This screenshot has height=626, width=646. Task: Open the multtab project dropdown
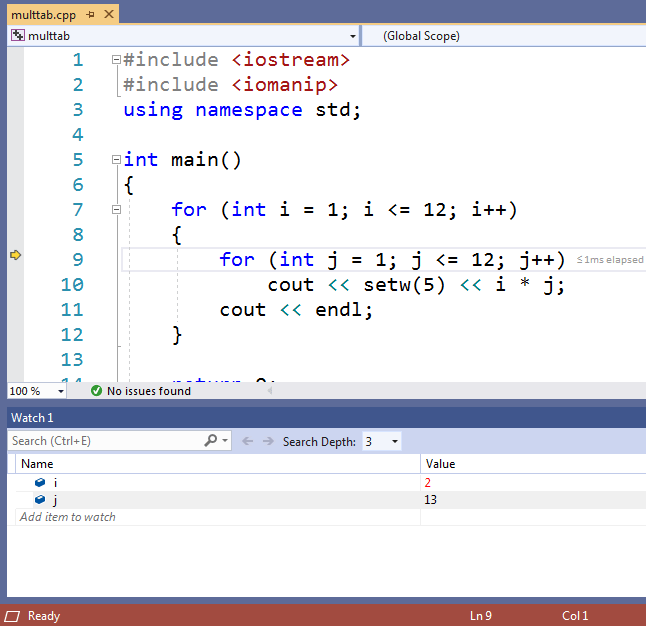pyautogui.click(x=352, y=36)
